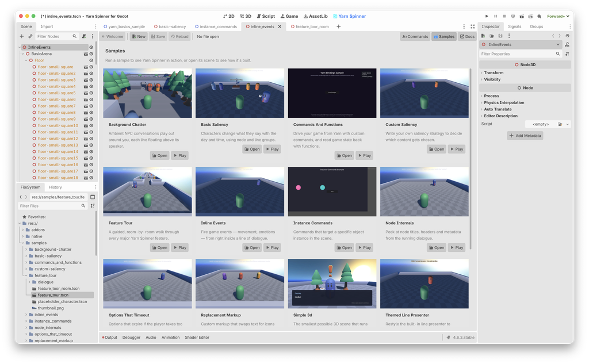Open documentation icon beside InlineEvents

567,44
